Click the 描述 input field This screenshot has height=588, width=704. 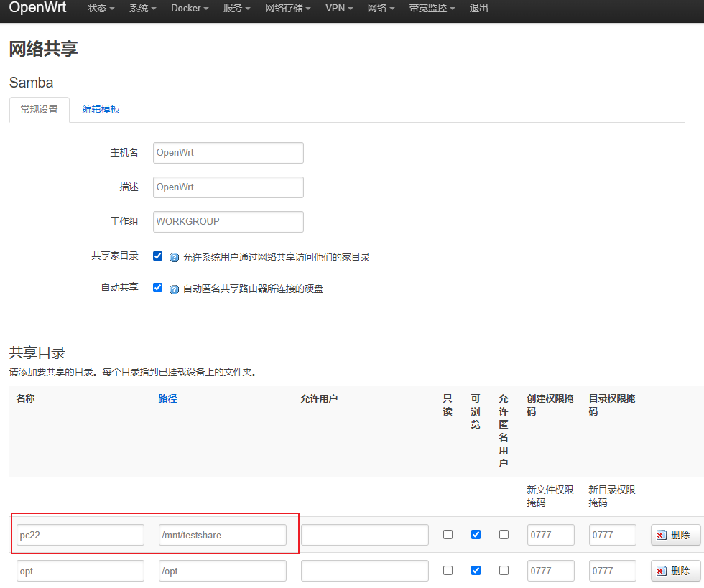228,187
